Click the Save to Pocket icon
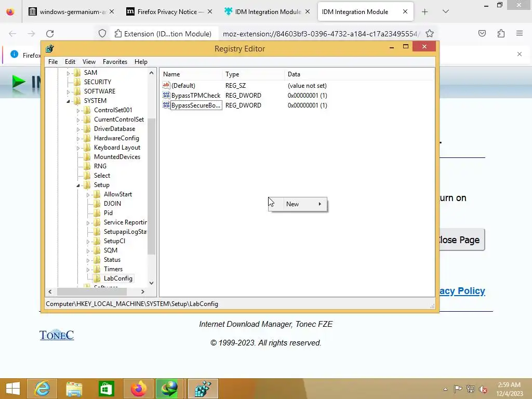Image resolution: width=532 pixels, height=399 pixels. point(482,33)
